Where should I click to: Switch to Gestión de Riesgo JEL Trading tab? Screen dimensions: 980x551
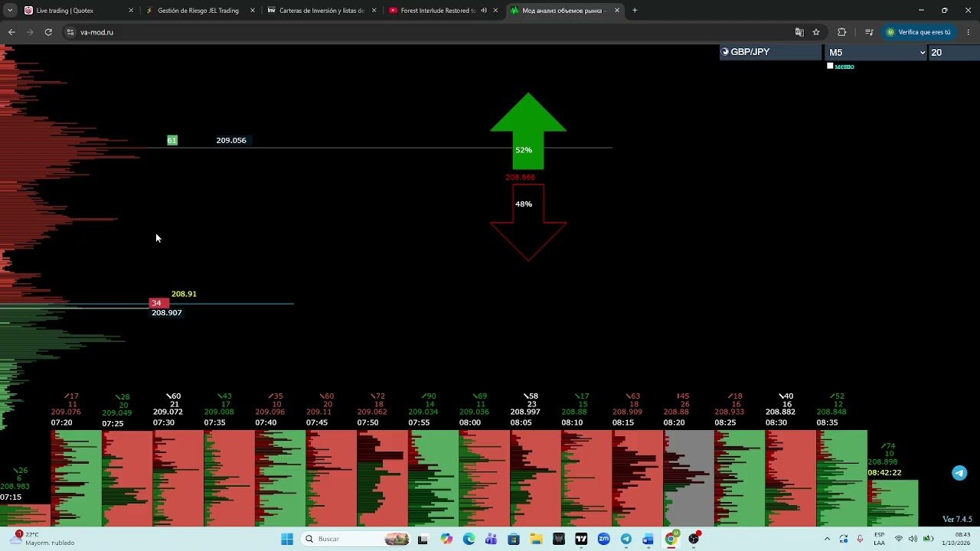tap(198, 11)
